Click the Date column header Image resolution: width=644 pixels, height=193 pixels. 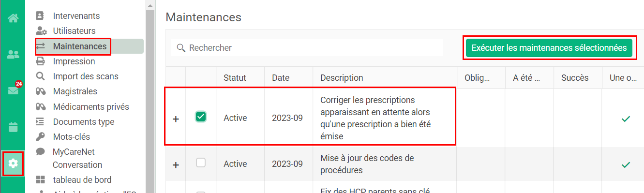click(x=281, y=78)
